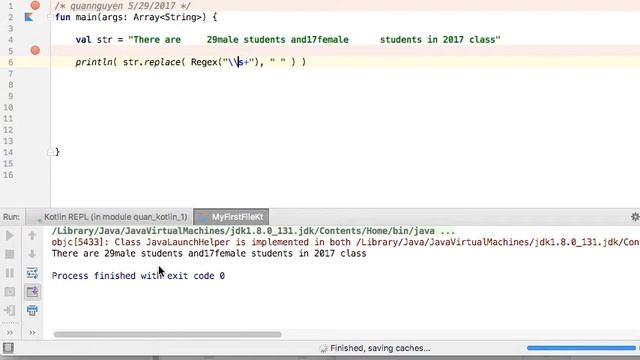Expand more actions chevrons under Exit icon
640x360 pixels.
pos(10,333)
